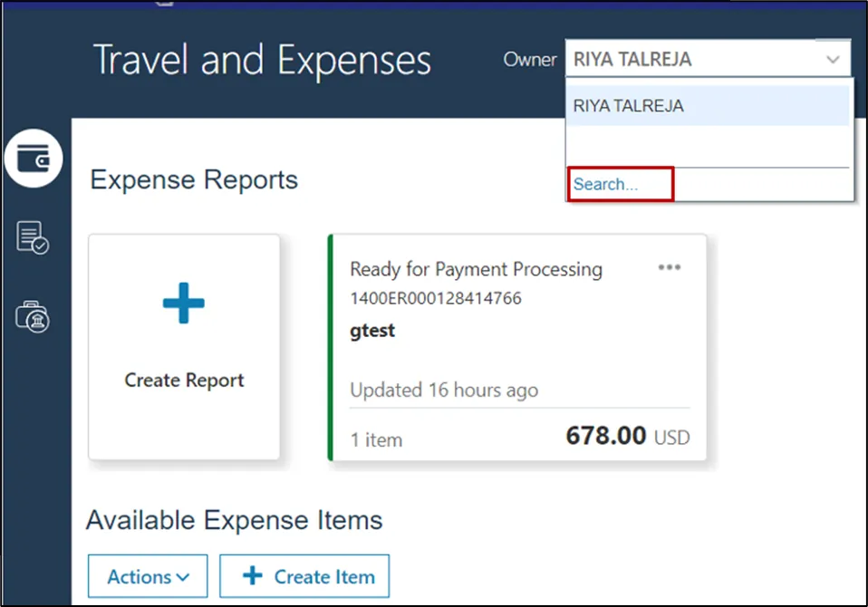Click the Search... link in owner dropdown

pos(606,184)
